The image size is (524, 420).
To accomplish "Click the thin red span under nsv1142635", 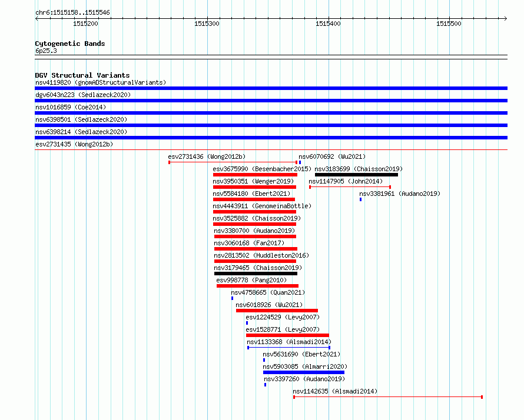I will (x=388, y=397).
